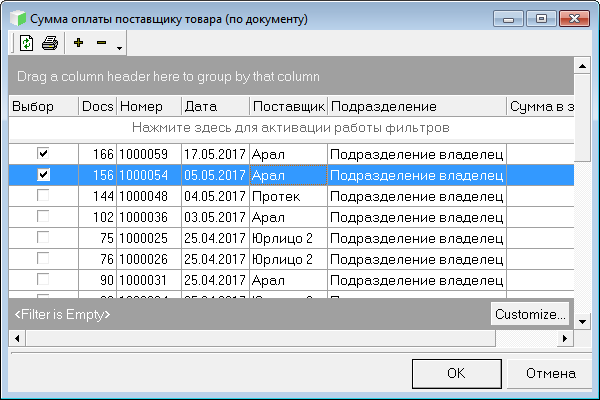Click the horizontal scrollbar left arrow
600x400 pixels.
click(x=17, y=338)
